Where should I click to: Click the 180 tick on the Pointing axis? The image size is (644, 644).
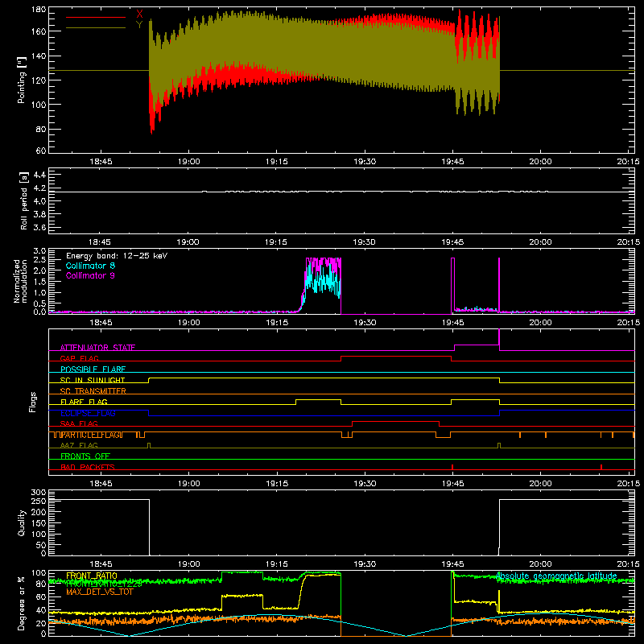click(x=39, y=10)
